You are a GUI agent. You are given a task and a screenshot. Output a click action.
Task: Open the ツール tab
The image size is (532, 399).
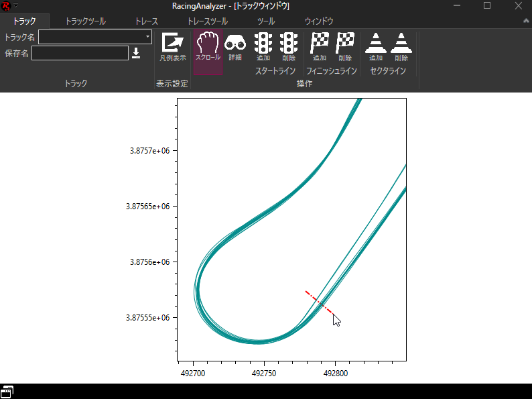click(266, 21)
